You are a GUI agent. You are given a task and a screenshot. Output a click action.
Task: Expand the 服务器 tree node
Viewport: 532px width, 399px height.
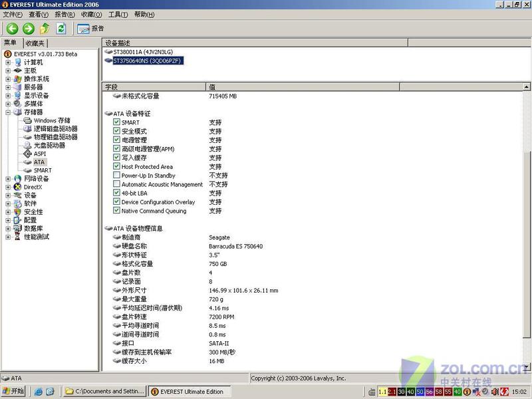coord(8,87)
